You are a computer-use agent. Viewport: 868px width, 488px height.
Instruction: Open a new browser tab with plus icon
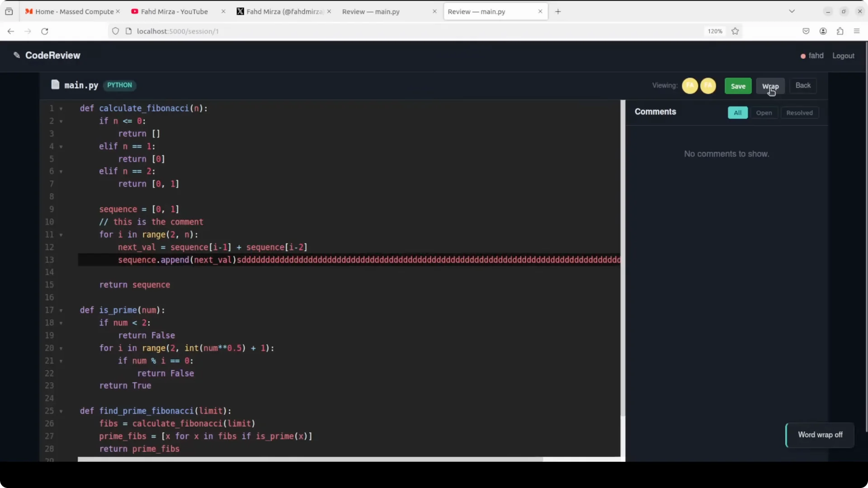[558, 12]
